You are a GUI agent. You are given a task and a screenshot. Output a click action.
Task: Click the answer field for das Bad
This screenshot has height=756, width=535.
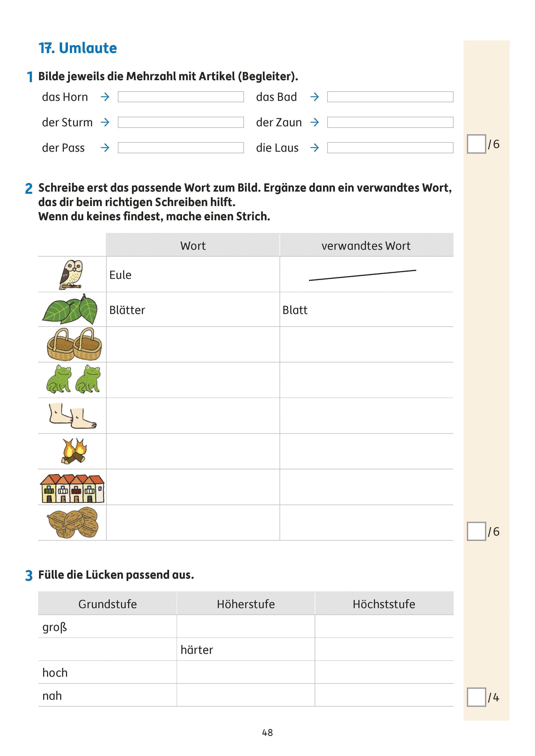(x=390, y=97)
